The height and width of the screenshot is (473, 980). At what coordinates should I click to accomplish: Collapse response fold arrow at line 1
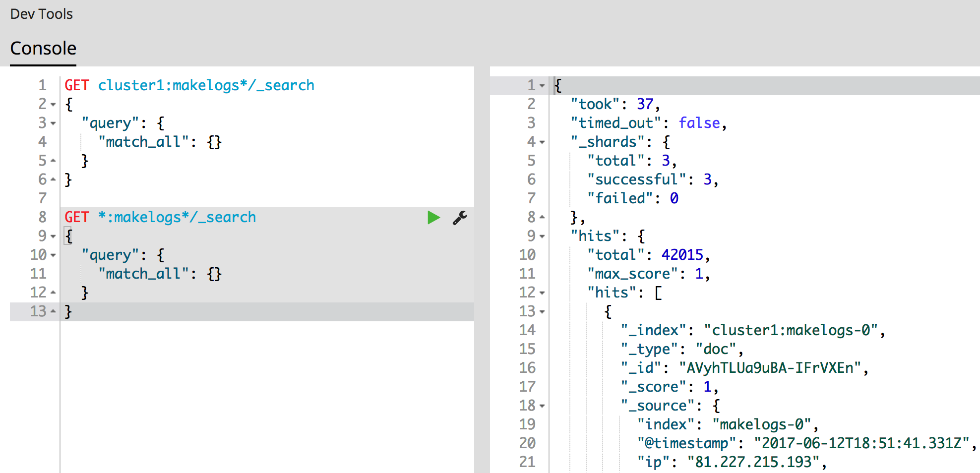(x=542, y=86)
